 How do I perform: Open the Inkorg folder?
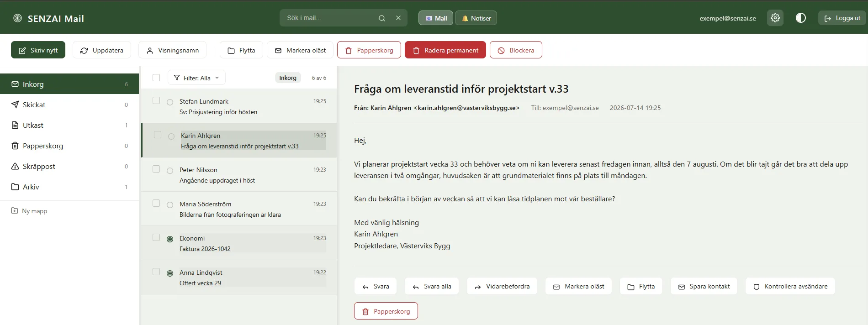tap(69, 84)
